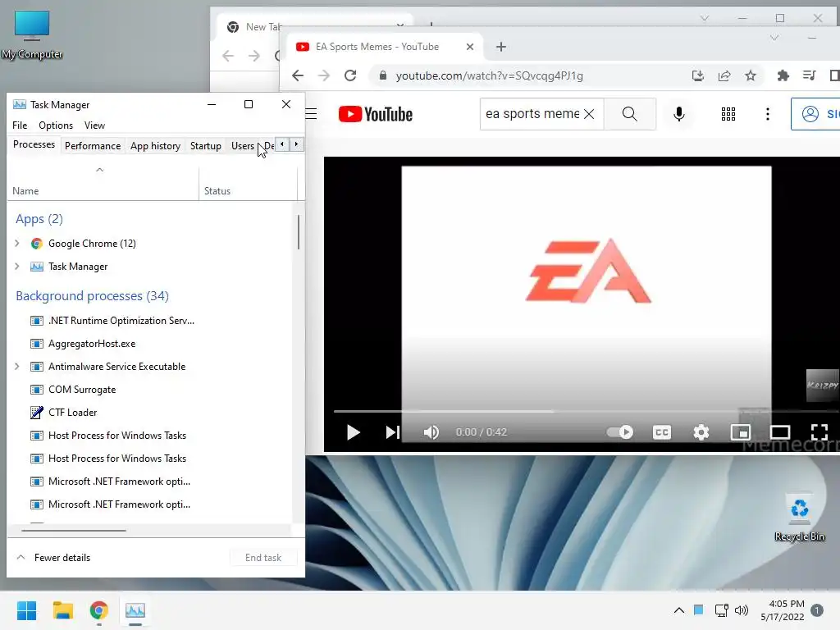Activate miniplayer mode in video
The height and width of the screenshot is (630, 840).
pos(741,432)
